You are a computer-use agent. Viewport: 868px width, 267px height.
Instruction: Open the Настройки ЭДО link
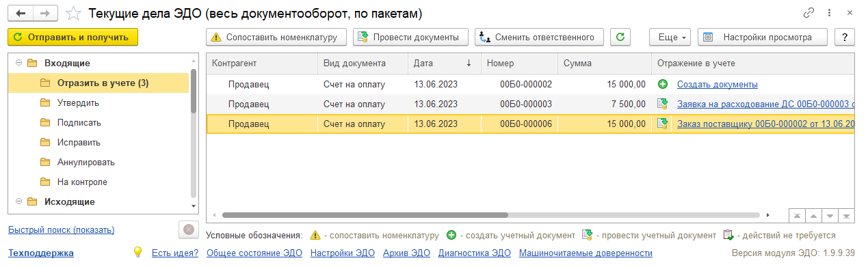click(x=343, y=253)
